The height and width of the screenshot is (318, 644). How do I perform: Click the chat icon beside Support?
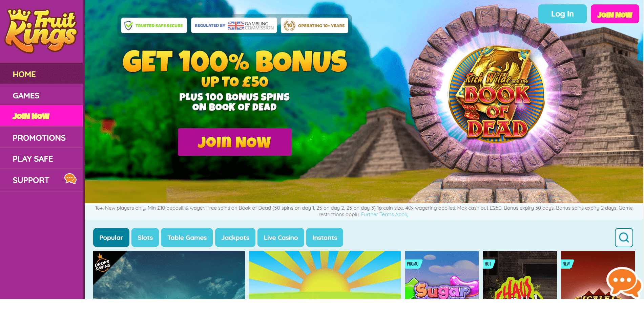[x=70, y=179]
